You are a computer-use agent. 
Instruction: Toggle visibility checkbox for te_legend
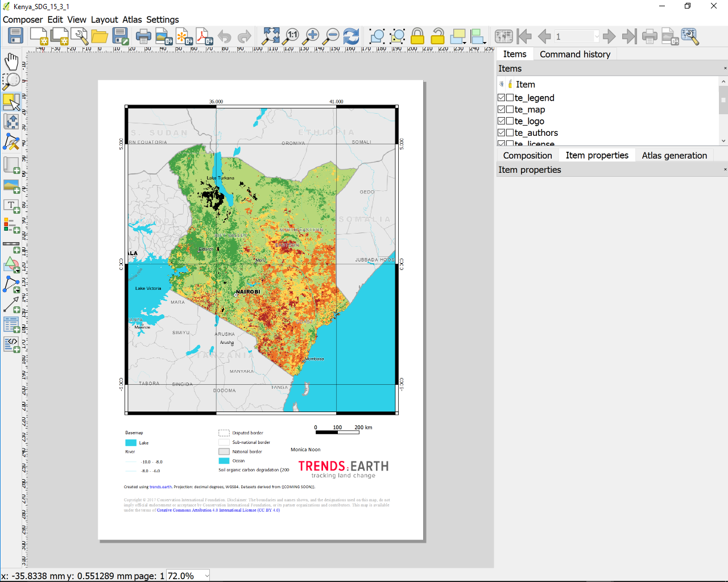point(502,98)
